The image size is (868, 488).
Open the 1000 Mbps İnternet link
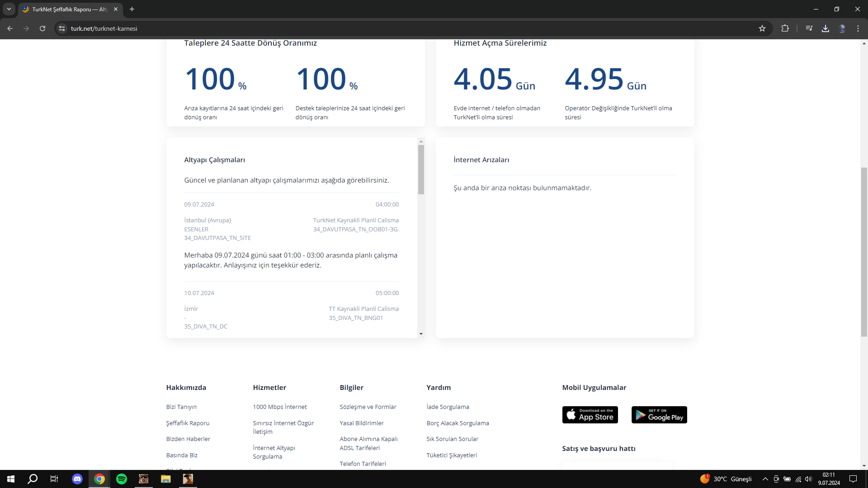(x=280, y=407)
